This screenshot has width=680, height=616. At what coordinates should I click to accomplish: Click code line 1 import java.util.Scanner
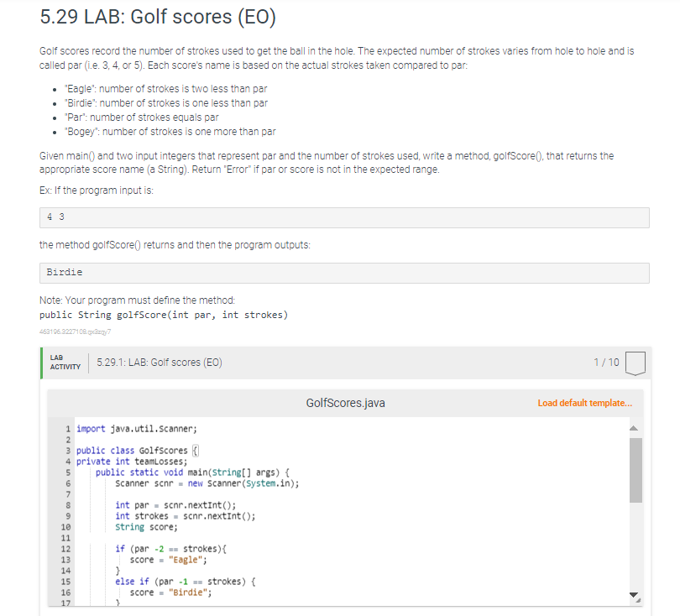(137, 429)
